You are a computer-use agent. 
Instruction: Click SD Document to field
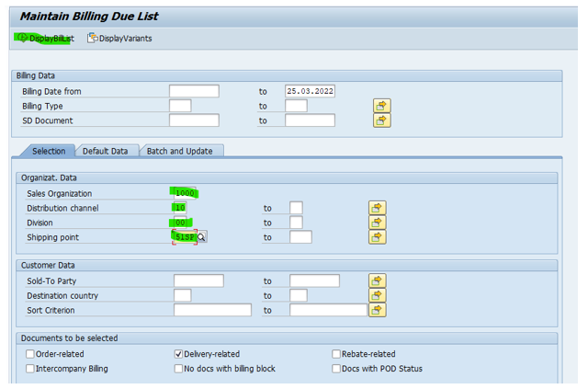pos(311,120)
